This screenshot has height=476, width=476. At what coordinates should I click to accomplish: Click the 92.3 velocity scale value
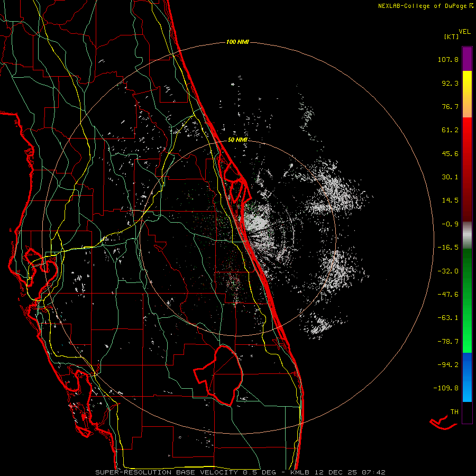[x=450, y=83]
